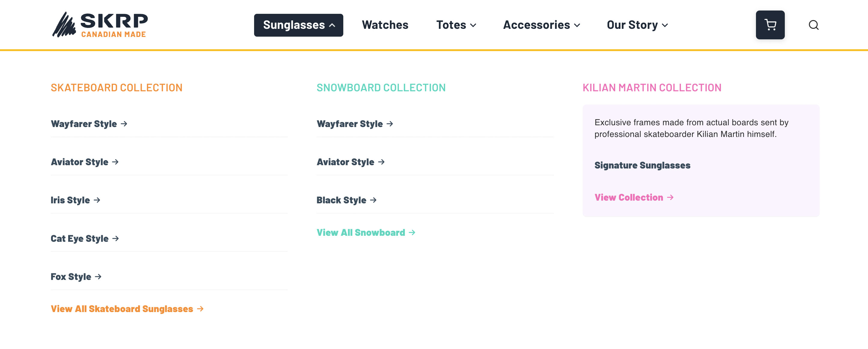Open Skateboard Wayfarer Style link
This screenshot has height=349, width=868.
(84, 124)
